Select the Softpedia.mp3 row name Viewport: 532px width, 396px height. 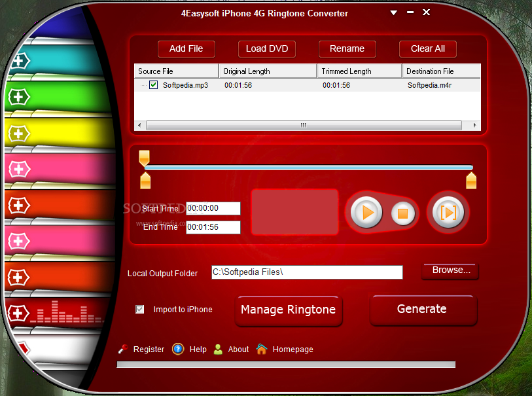[185, 85]
